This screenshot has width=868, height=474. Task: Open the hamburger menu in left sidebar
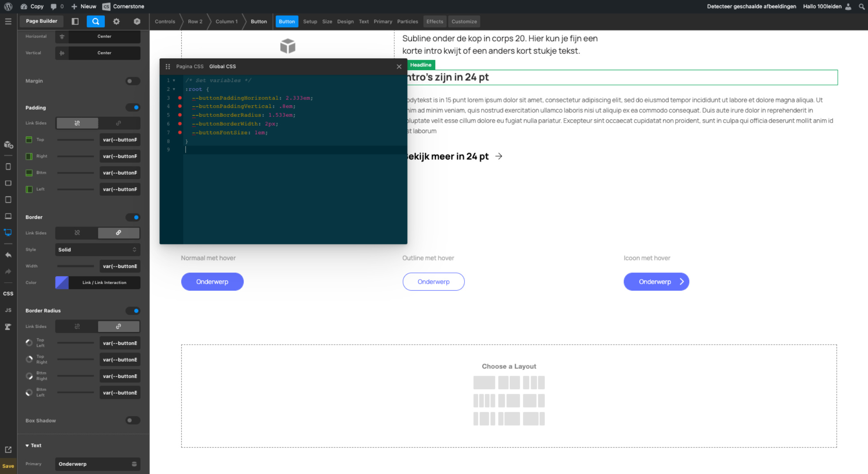pos(8,21)
